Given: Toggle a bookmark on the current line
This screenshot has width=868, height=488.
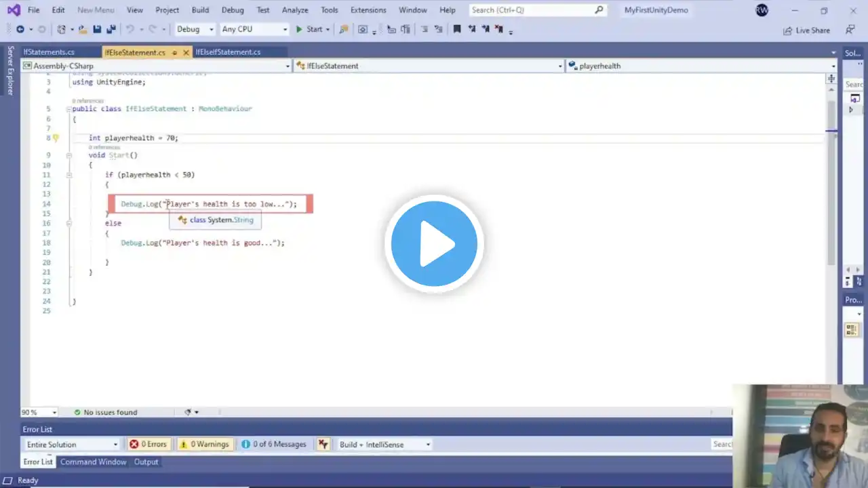Looking at the screenshot, I should pos(457,29).
